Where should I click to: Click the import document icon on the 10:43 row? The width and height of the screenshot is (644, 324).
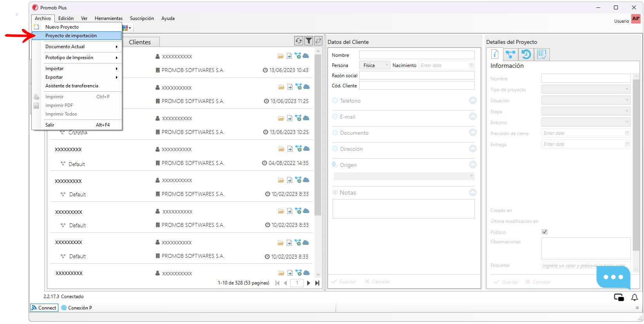coord(289,56)
